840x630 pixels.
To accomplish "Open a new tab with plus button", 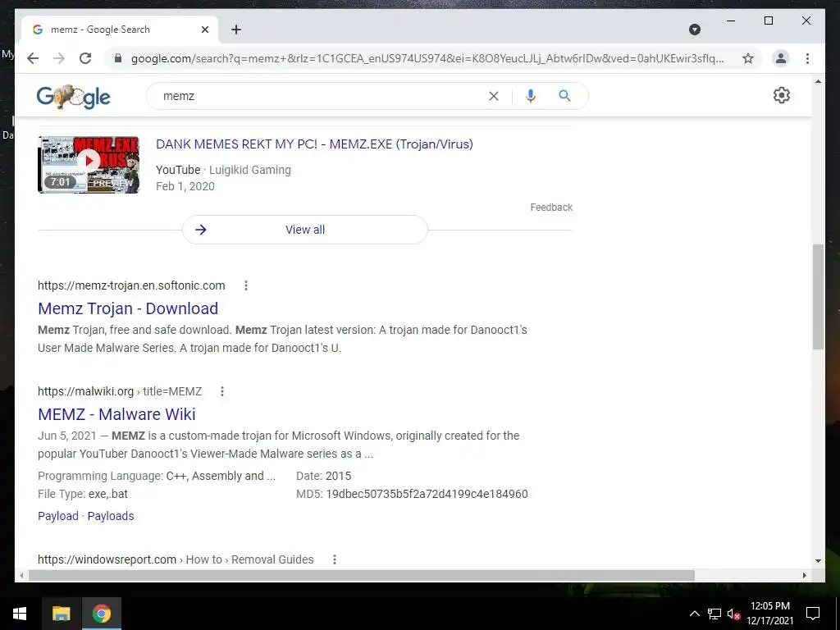I will coord(236,30).
